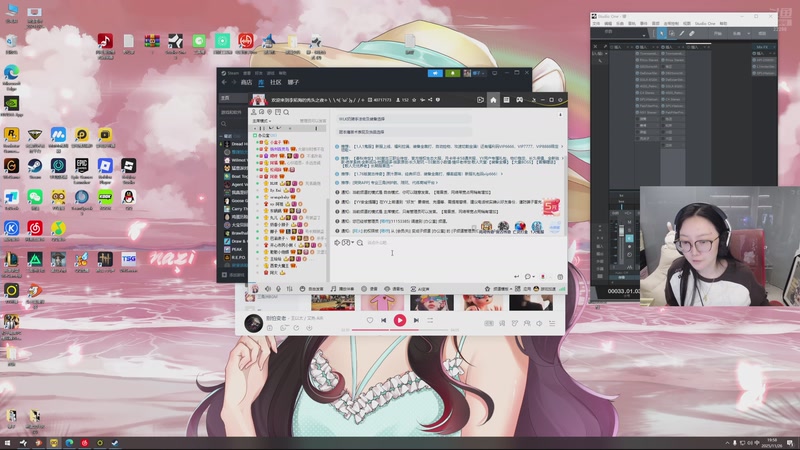Image resolution: width=800 pixels, height=450 pixels.
Task: Open Microsoft Edge desktop shortcut
Action: [11, 73]
